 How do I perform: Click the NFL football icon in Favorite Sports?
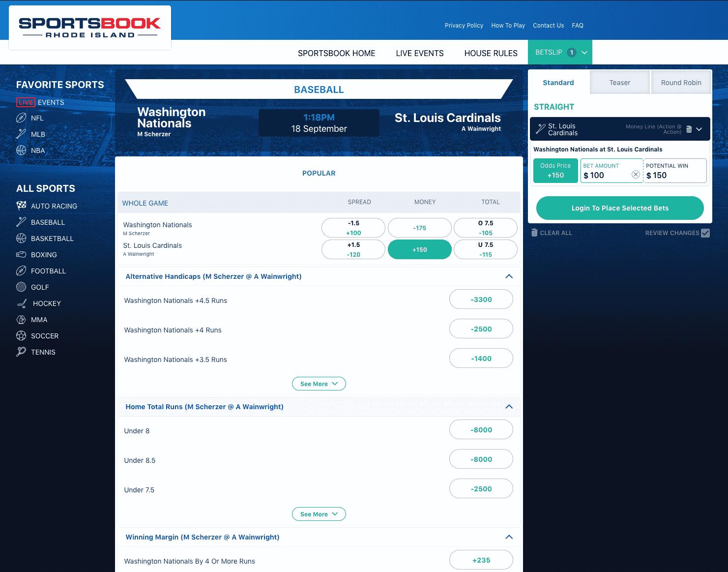click(21, 118)
